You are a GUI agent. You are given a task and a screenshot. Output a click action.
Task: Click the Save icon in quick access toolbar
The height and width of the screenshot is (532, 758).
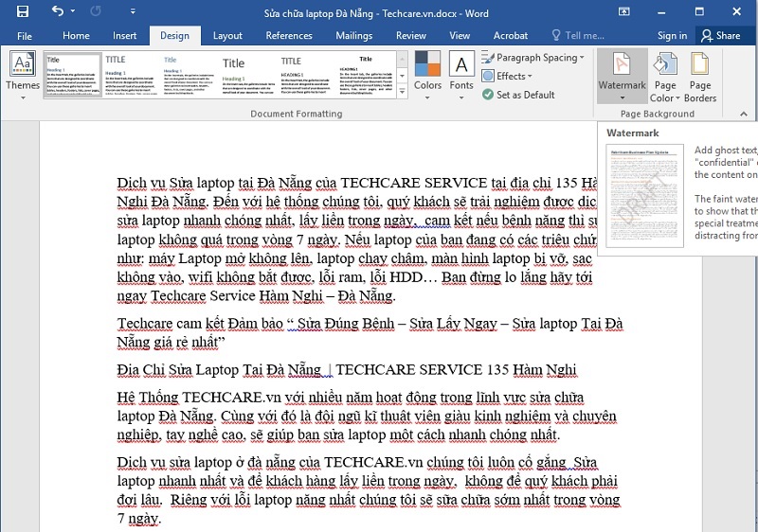22,11
